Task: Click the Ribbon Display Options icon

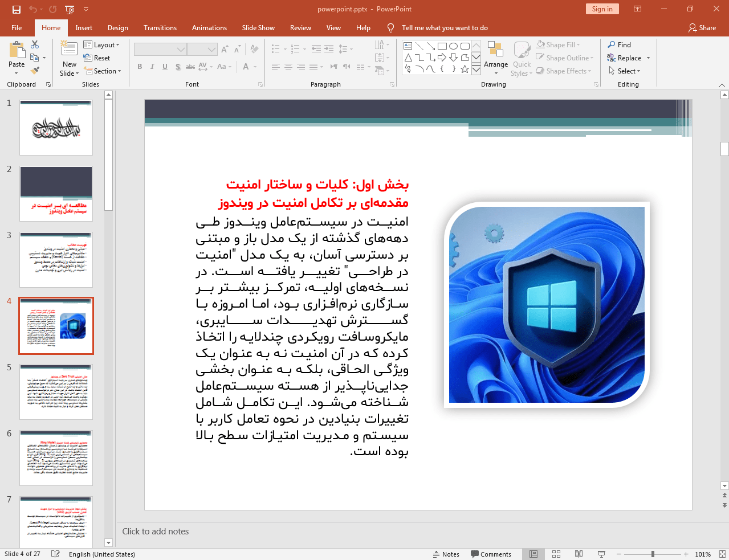Action: pos(638,9)
